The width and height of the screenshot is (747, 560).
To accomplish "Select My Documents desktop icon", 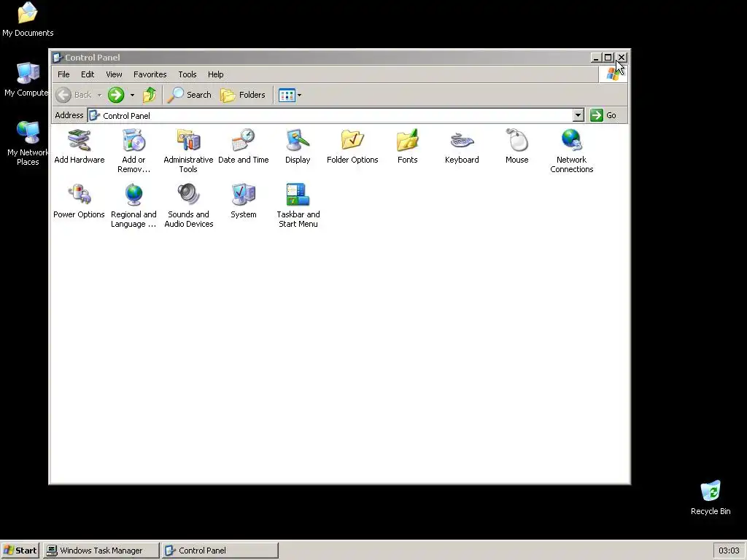I will click(x=28, y=20).
